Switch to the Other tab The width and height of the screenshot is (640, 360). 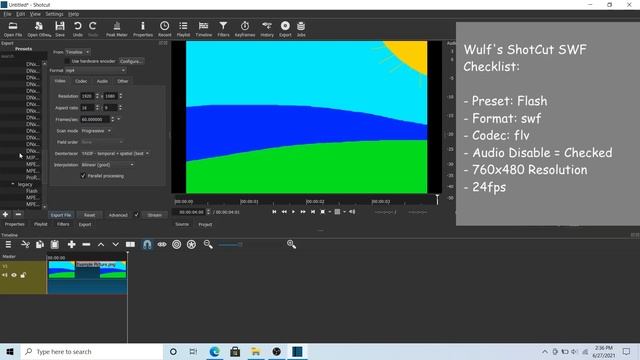coord(122,81)
